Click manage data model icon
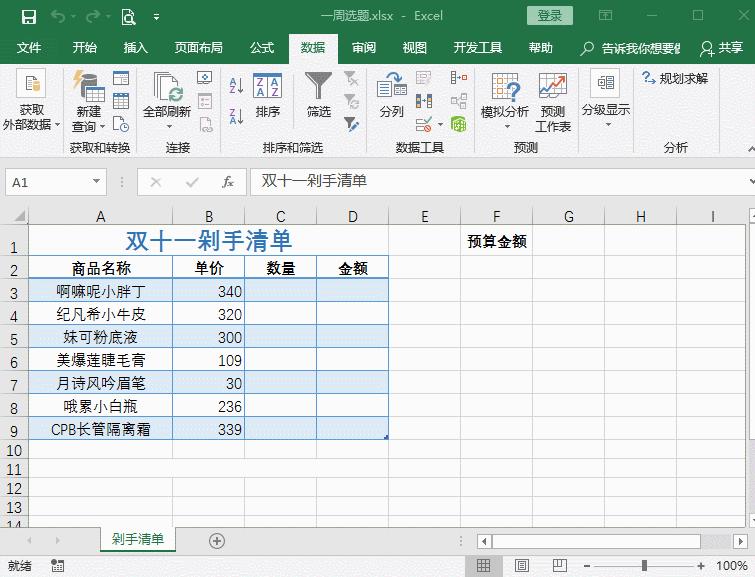This screenshot has height=577, width=755. pos(459,124)
